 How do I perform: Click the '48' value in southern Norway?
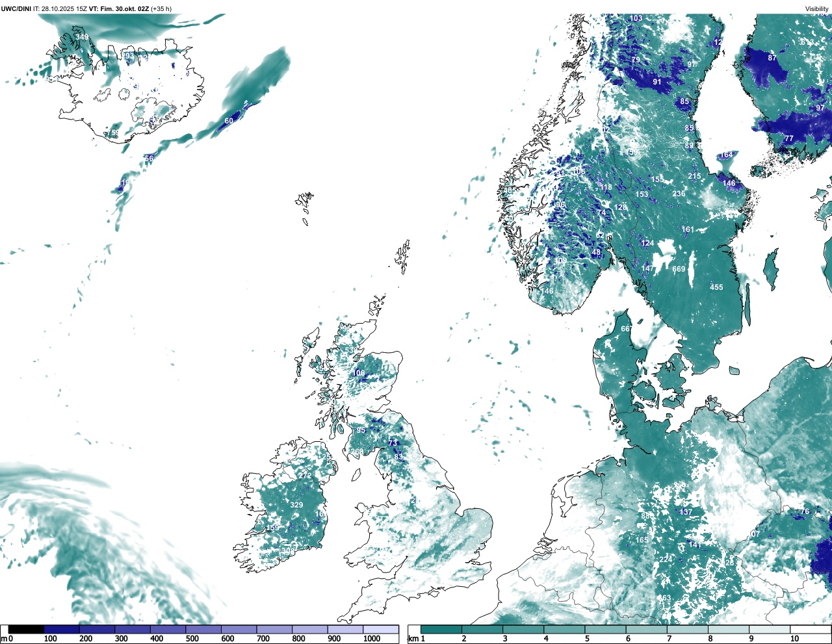tap(596, 253)
